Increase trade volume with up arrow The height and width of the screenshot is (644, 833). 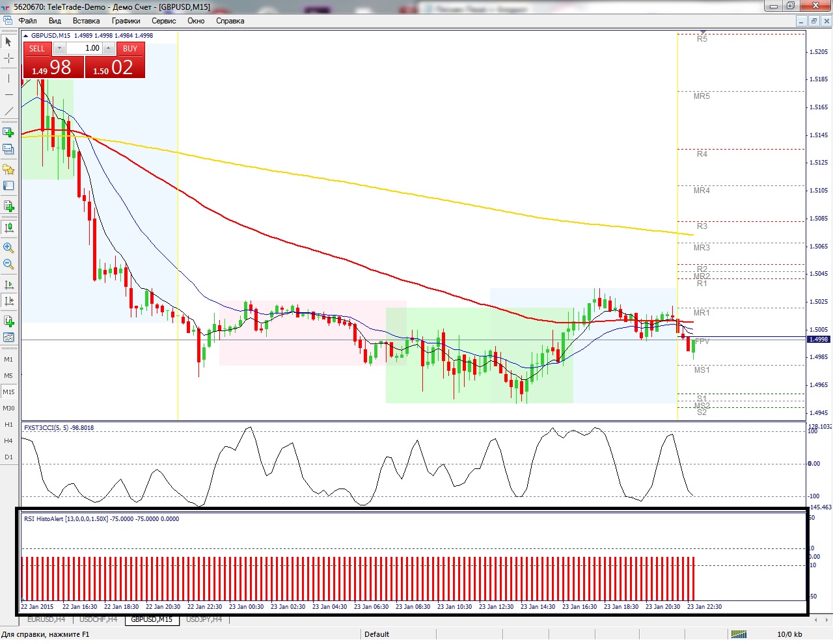click(x=109, y=48)
